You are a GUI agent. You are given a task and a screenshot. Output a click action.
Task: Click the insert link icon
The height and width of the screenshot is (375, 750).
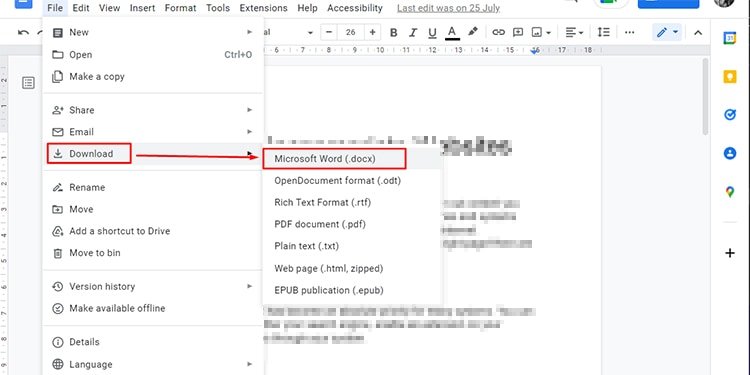[x=498, y=33]
